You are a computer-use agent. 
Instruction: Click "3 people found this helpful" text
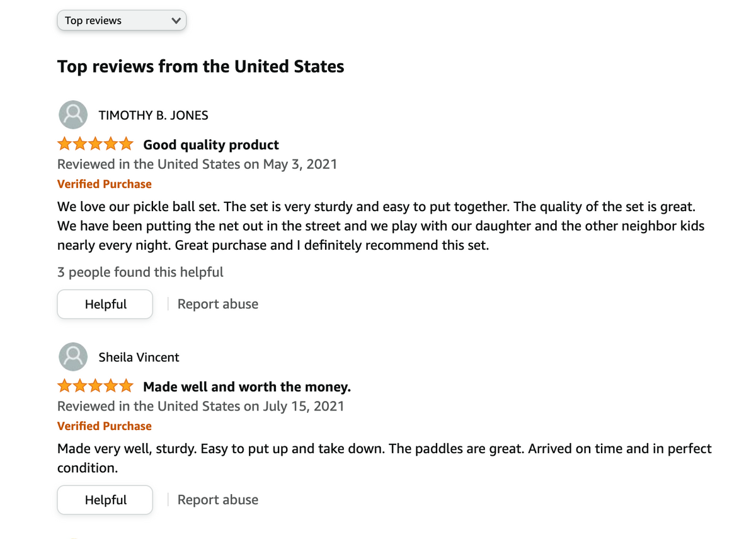point(140,272)
